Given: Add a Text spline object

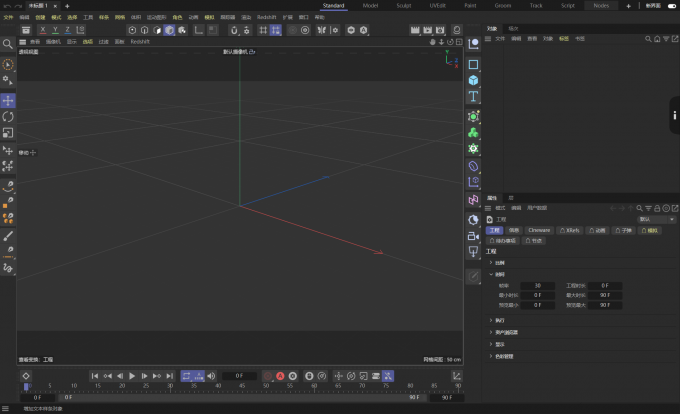Looking at the screenshot, I should coord(473,96).
